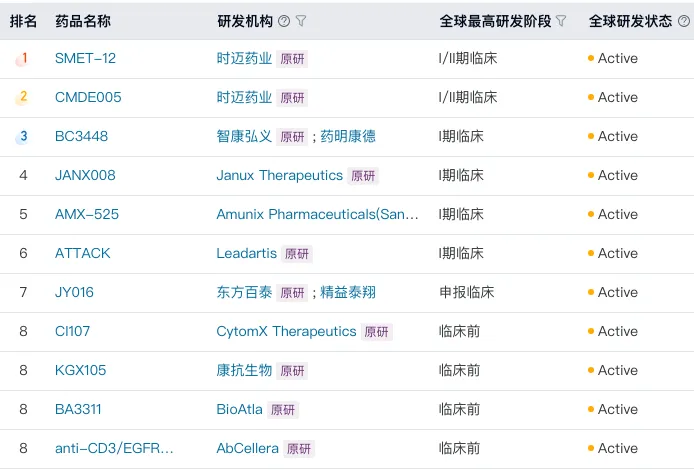Click the Active status for JY016

tap(617, 293)
